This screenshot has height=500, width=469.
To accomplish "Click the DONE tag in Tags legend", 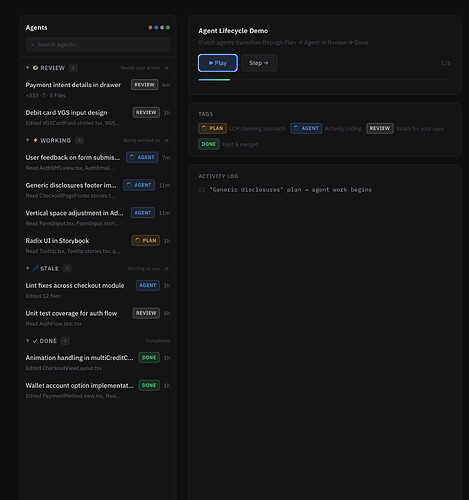I will tap(209, 144).
